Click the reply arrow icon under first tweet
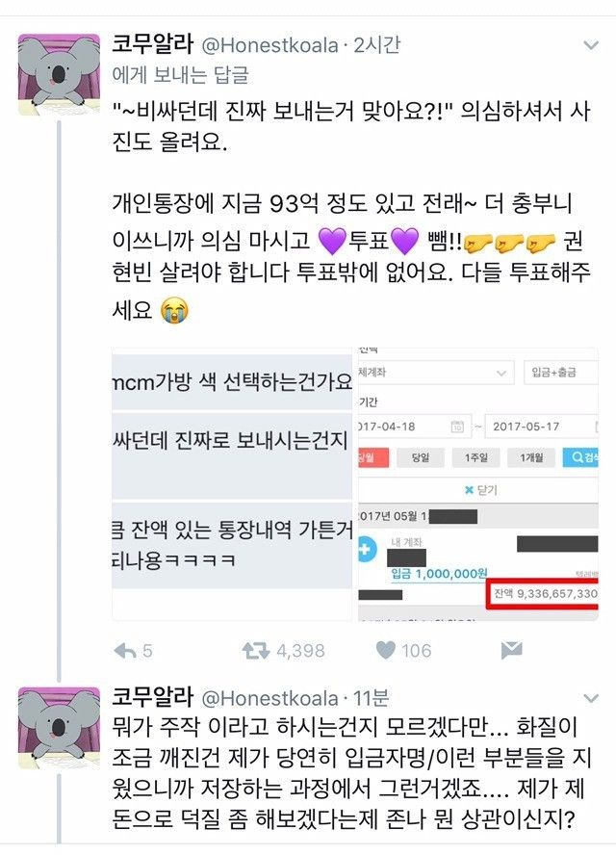Image resolution: width=616 pixels, height=855 pixels. (x=125, y=650)
